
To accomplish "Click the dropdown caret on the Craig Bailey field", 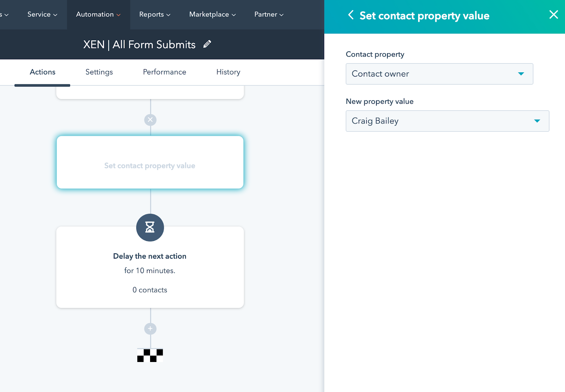I will click(537, 121).
